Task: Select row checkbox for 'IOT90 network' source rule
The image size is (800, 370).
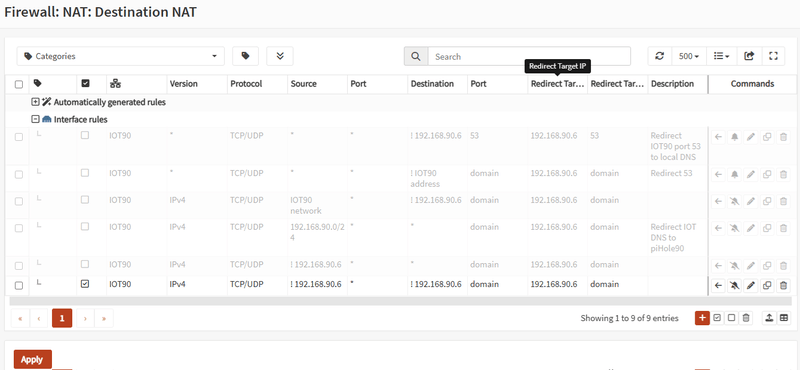Action: (19, 201)
